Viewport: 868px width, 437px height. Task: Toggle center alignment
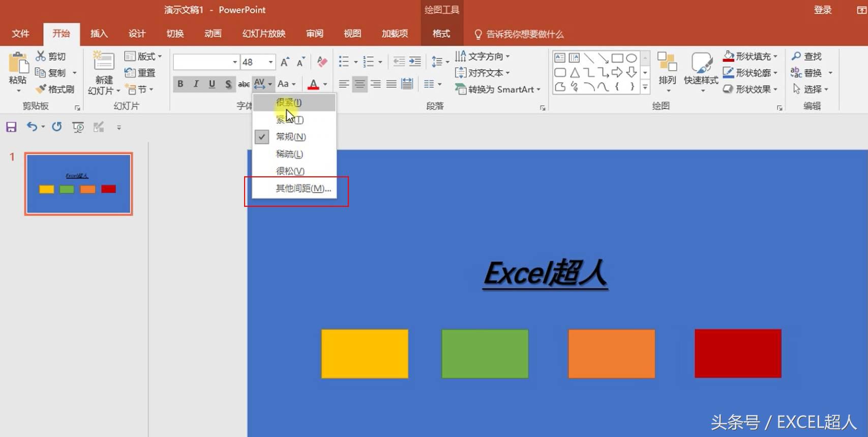(x=360, y=84)
